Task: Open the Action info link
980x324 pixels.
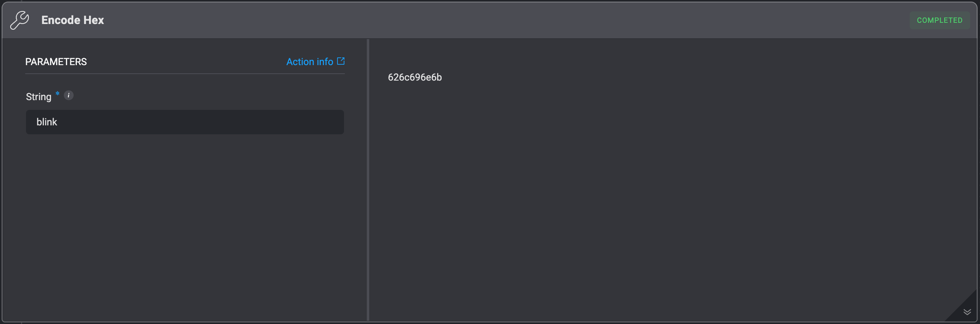Action: point(310,61)
